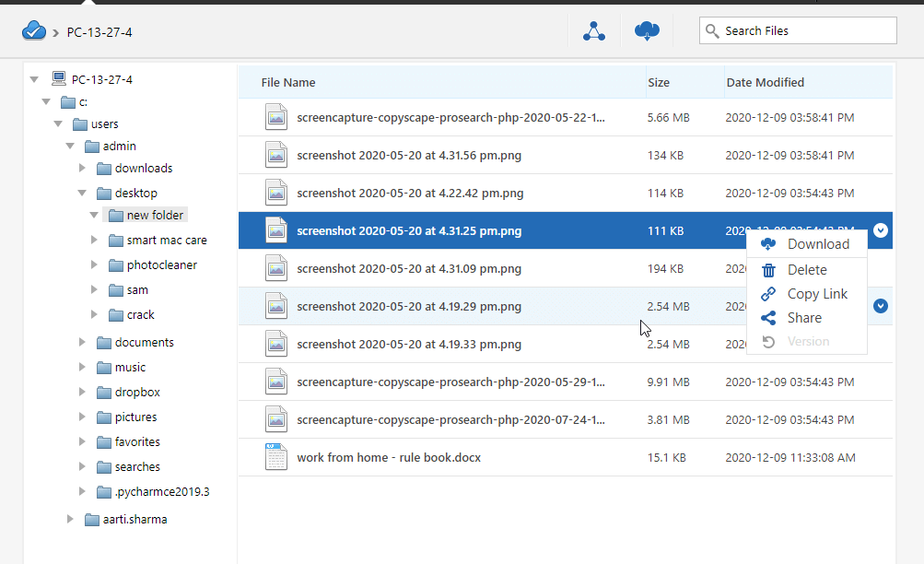Screen dimensions: 924x564
Task: Select work from home - rule book.docx
Action: tap(389, 457)
